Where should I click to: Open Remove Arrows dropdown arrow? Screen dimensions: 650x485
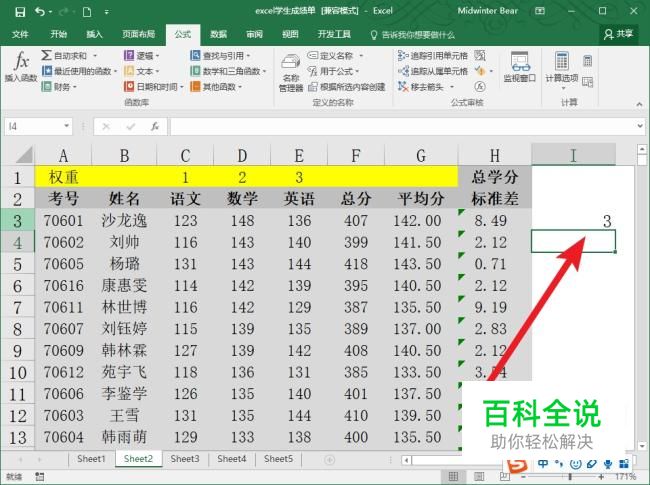pyautogui.click(x=452, y=87)
